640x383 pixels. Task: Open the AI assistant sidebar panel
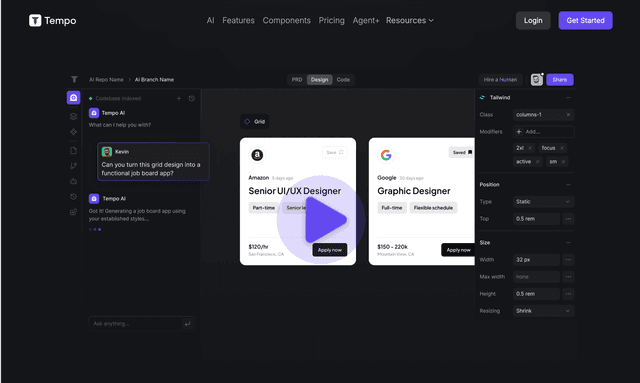[x=73, y=98]
